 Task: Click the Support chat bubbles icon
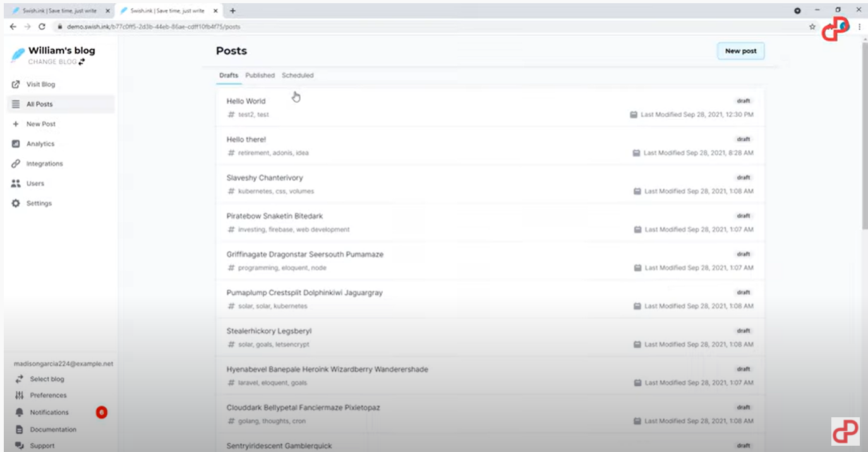tap(18, 445)
